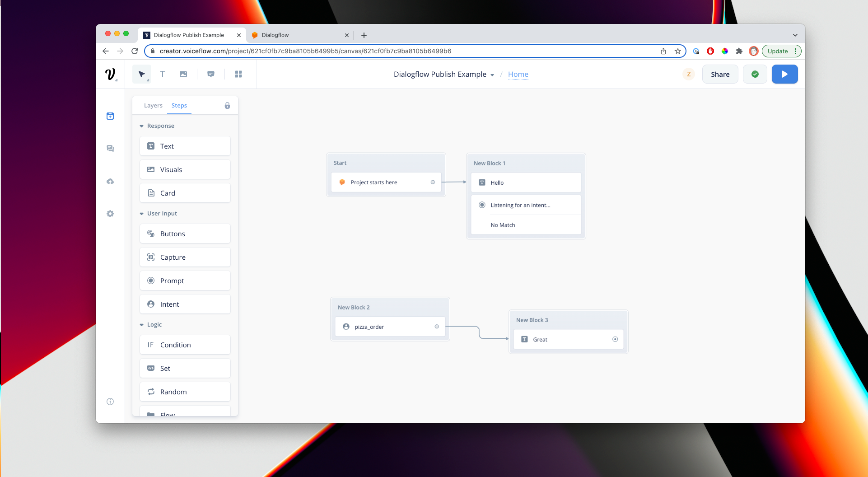This screenshot has height=477, width=868.
Task: Open the steps panel sidebar icon
Action: coord(110,116)
